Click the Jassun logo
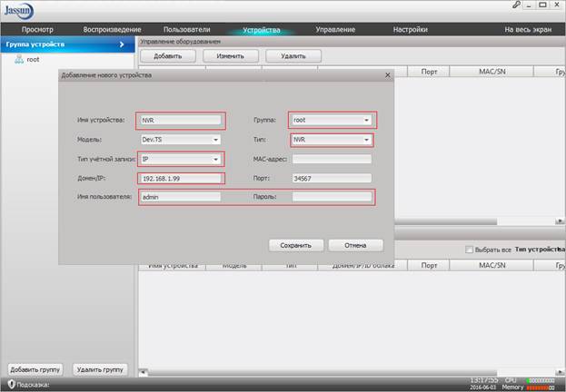This screenshot has height=392, width=566. (19, 11)
